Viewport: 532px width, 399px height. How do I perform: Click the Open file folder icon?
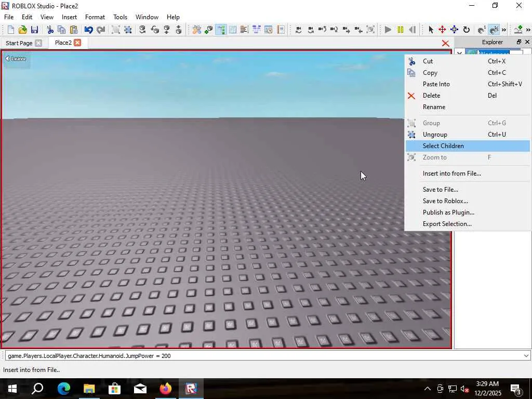(22, 30)
